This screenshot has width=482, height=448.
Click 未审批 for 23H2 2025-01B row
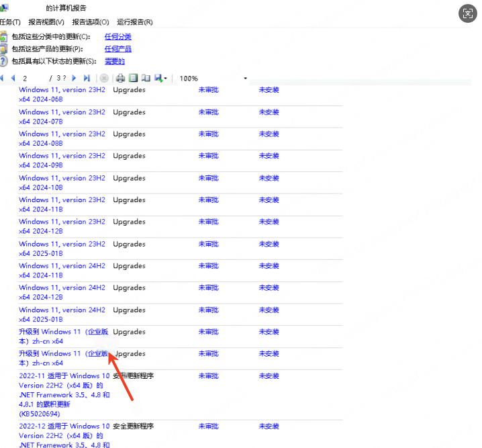pyautogui.click(x=208, y=244)
